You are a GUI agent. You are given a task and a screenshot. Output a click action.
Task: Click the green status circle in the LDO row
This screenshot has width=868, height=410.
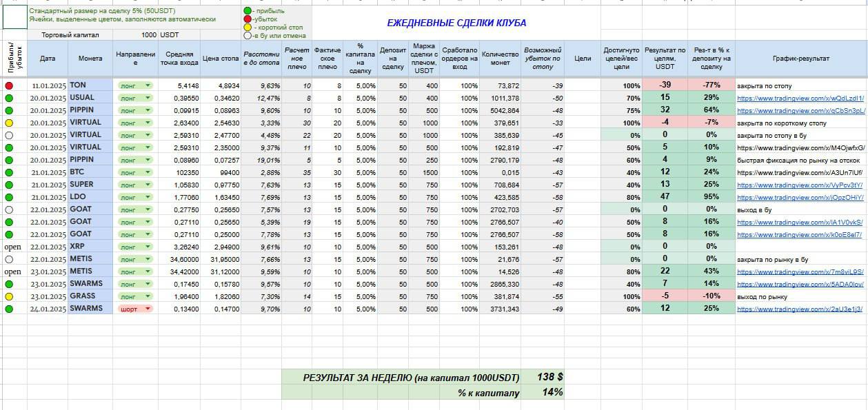coord(9,196)
